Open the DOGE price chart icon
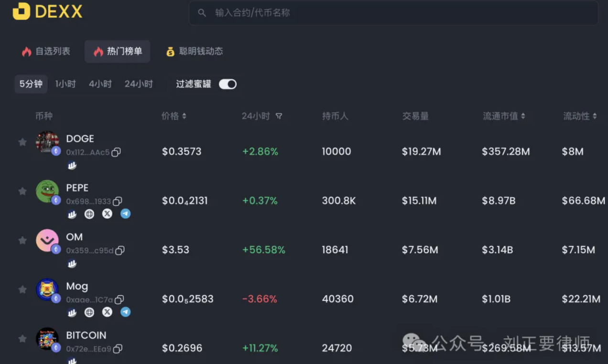The image size is (608, 364). pos(72,165)
